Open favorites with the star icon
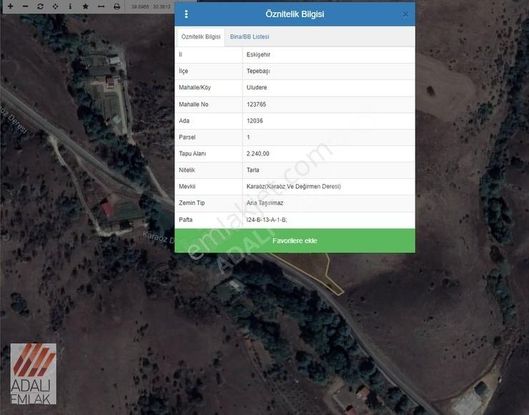Screen dimensions: 529x415 [85, 6]
